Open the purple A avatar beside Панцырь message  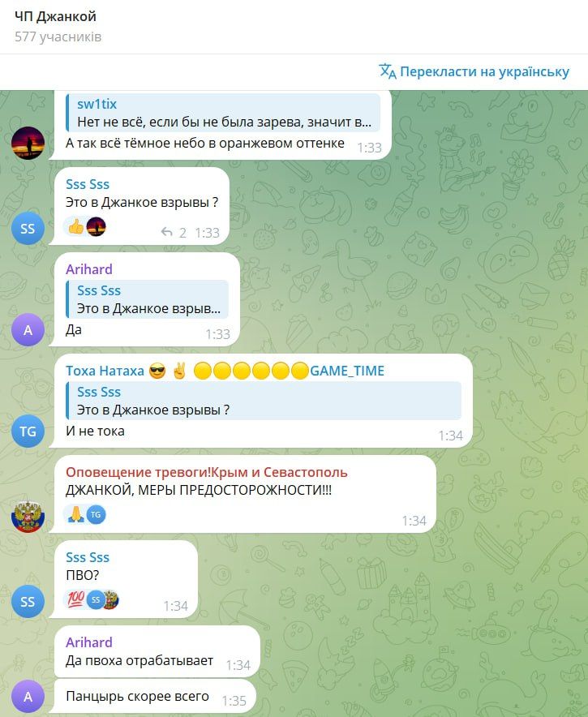click(28, 697)
